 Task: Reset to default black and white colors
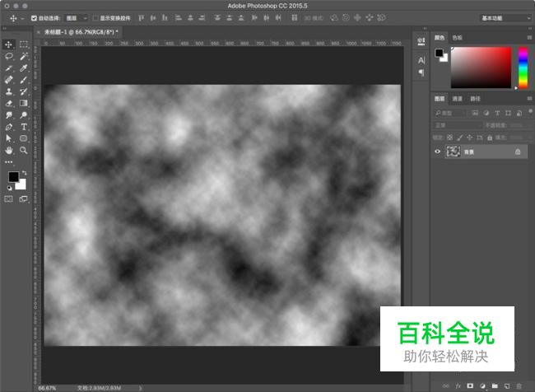(9, 188)
